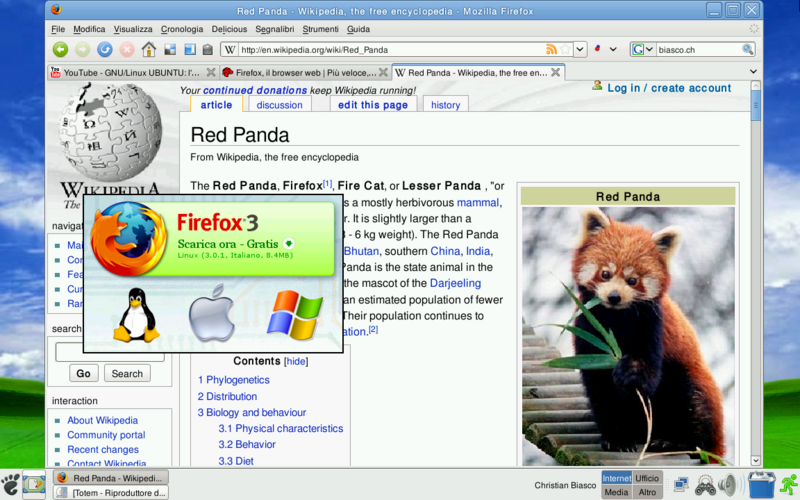Open the blue trash bin in panel
Image resolution: width=800 pixels, height=500 pixels.
761,484
